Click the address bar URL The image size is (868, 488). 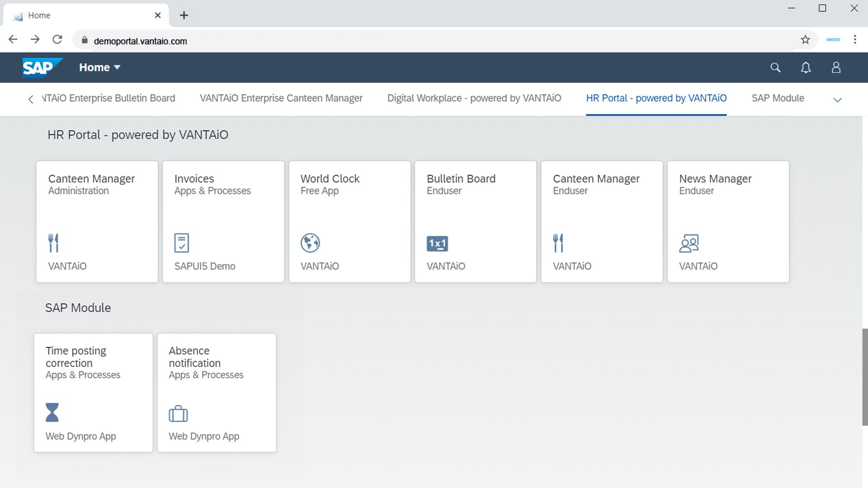[x=140, y=41]
